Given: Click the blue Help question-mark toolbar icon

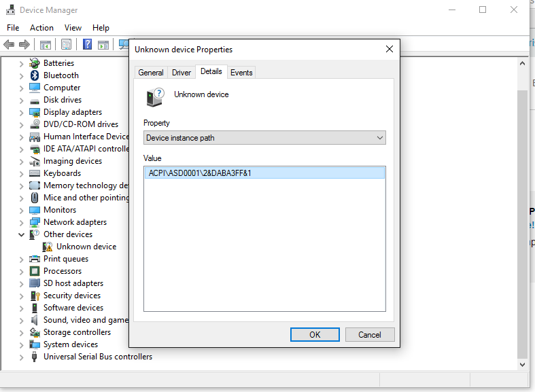Looking at the screenshot, I should click(x=87, y=44).
